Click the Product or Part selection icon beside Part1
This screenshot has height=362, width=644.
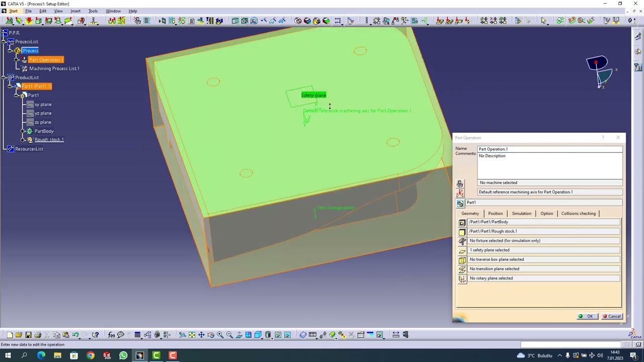click(460, 203)
